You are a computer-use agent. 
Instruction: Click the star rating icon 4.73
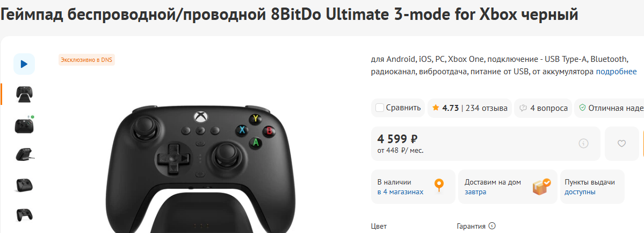point(436,108)
